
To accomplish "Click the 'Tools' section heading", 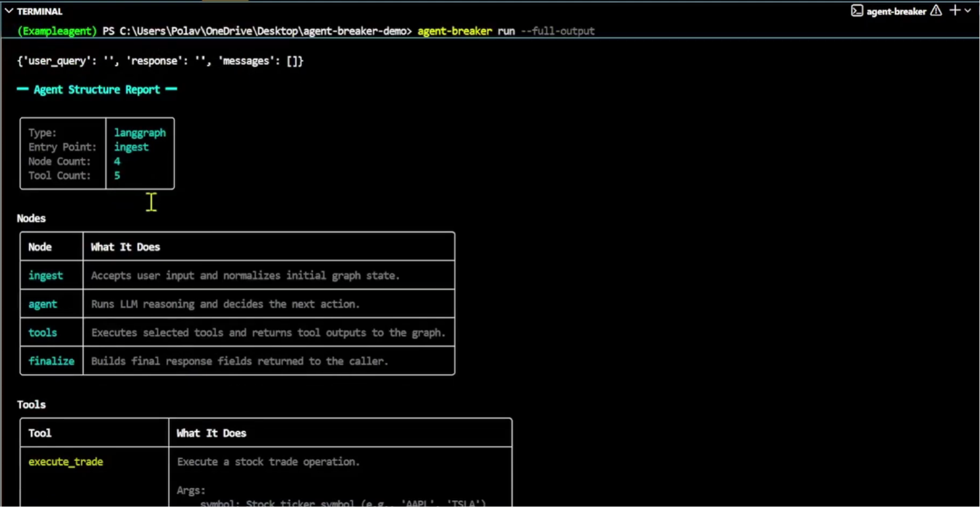I will click(31, 405).
